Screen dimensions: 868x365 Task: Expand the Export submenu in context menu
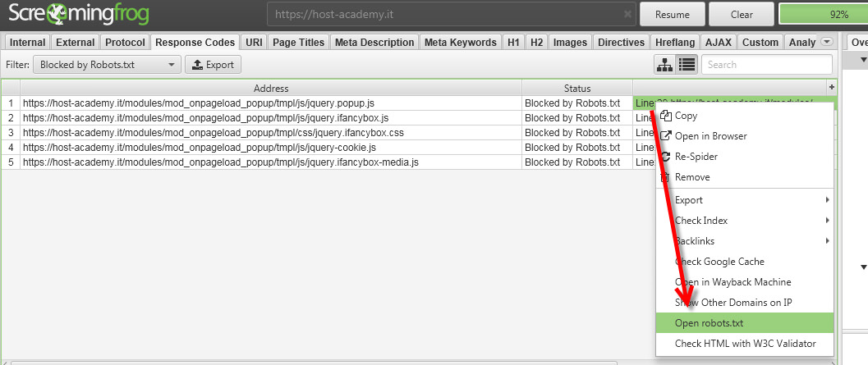745,200
